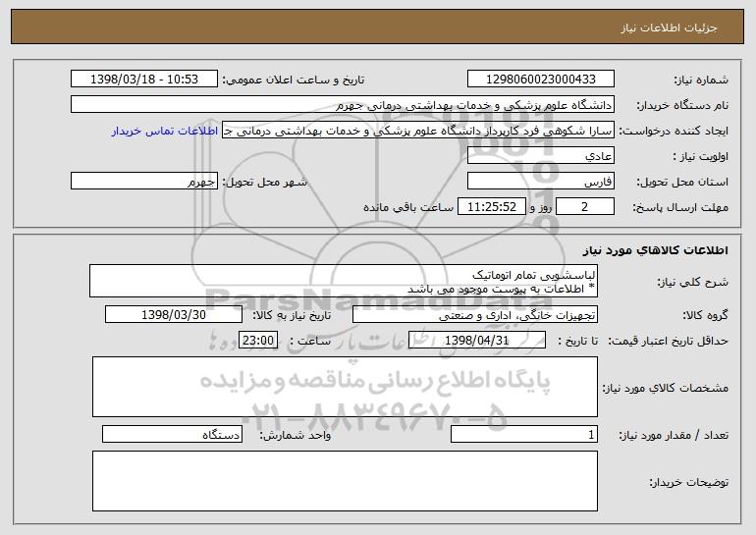The height and width of the screenshot is (535, 756).
Task: Select the announcement date field 1398/03/18 - 10:53
Action: coord(144,80)
